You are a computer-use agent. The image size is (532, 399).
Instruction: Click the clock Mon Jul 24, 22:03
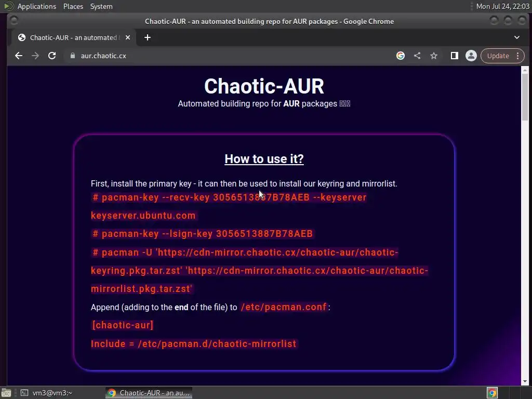(502, 6)
